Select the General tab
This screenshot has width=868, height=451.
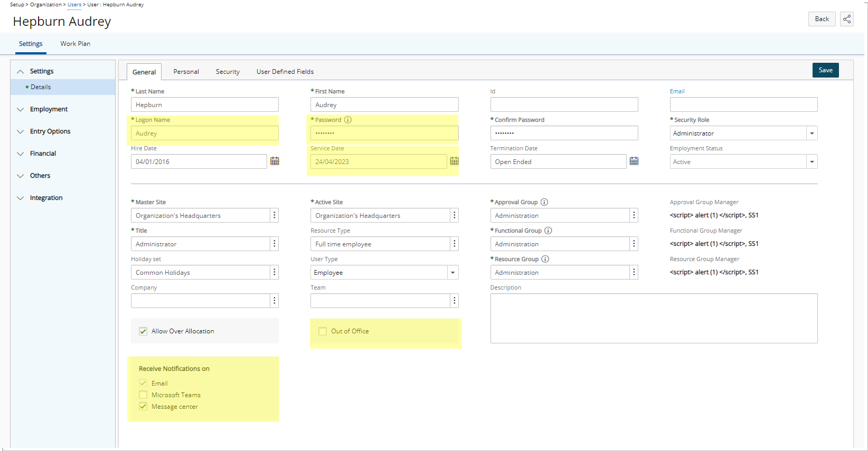click(144, 72)
